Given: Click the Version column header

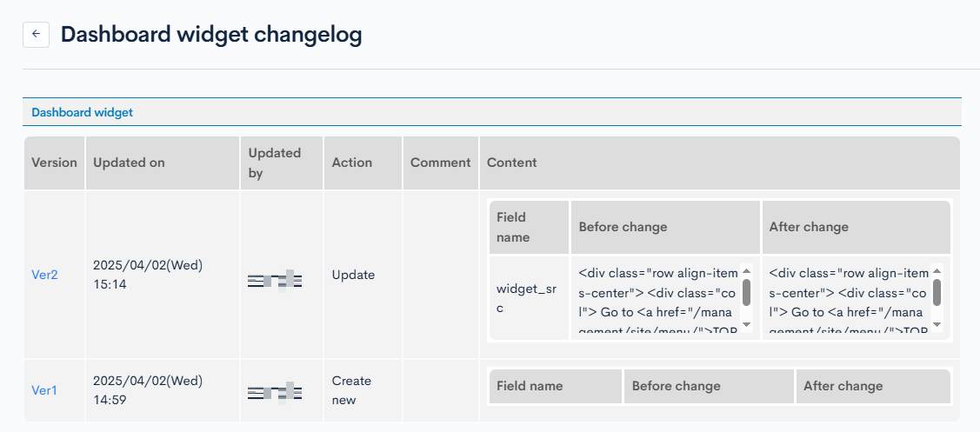Looking at the screenshot, I should coord(54,163).
